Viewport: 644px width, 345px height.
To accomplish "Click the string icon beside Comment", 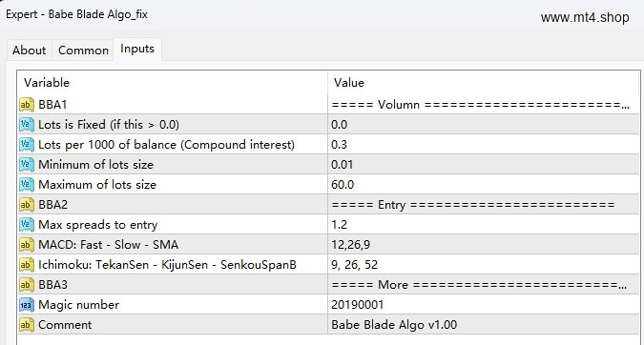I will point(27,325).
